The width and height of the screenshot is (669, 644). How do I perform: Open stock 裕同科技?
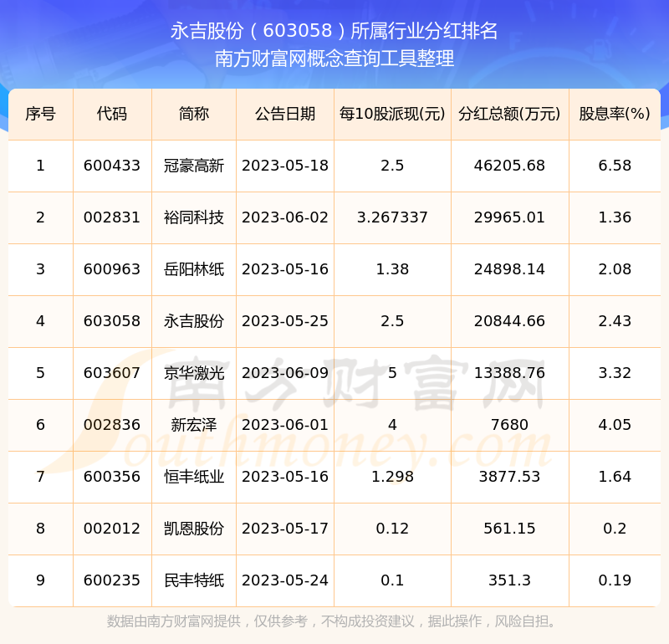[x=194, y=217]
